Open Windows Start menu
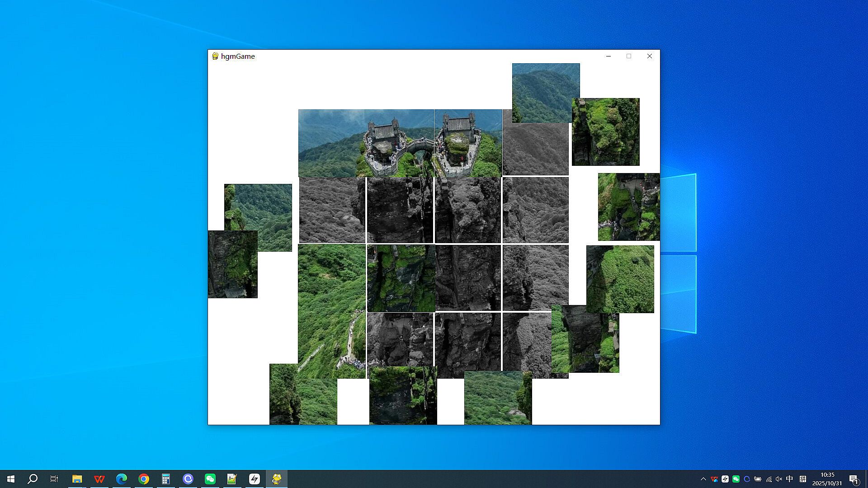The image size is (868, 488). [11, 479]
